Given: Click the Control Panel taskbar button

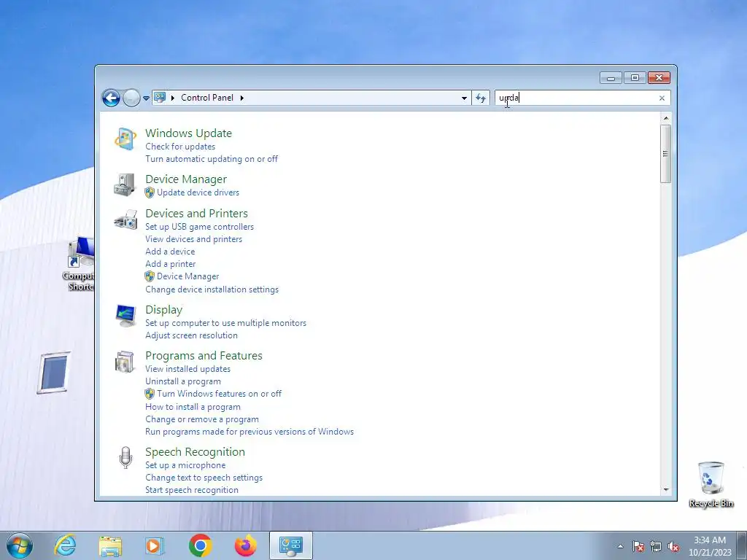Looking at the screenshot, I should click(290, 545).
